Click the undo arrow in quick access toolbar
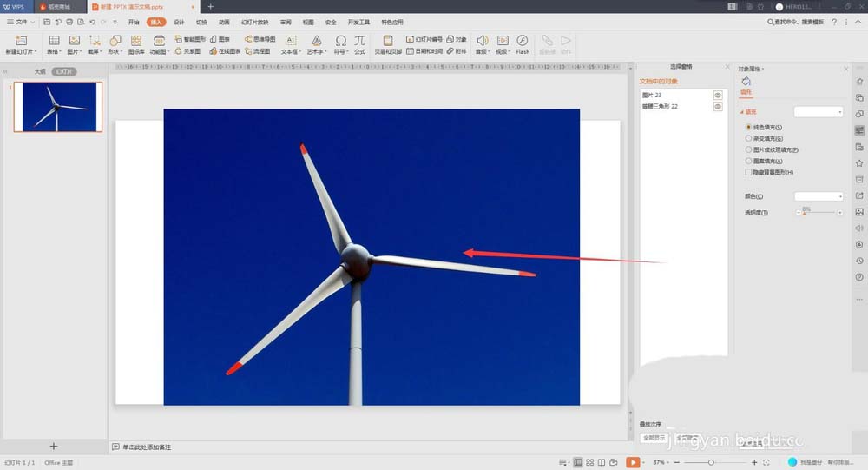Image resolution: width=868 pixels, height=470 pixels. coord(92,23)
